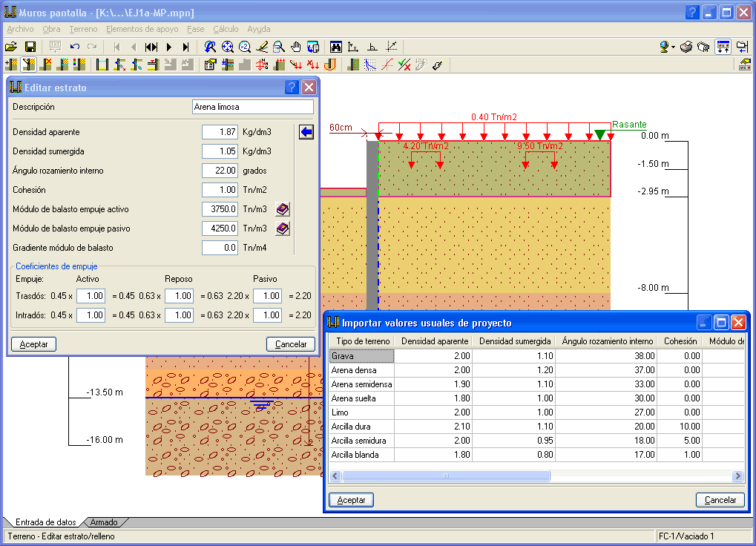Open the Obra menu
This screenshot has width=756, height=546.
point(51,29)
